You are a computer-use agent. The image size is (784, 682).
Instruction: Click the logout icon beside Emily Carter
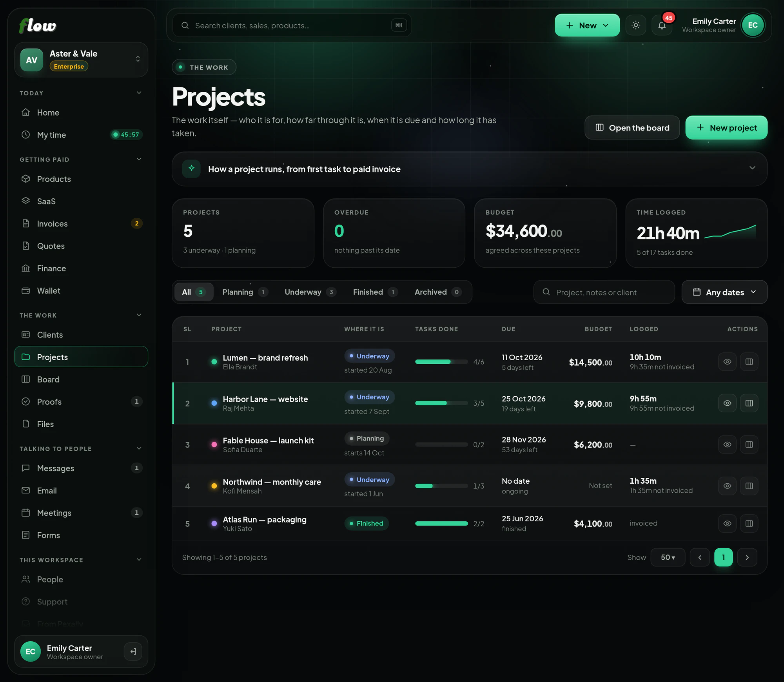tap(133, 651)
